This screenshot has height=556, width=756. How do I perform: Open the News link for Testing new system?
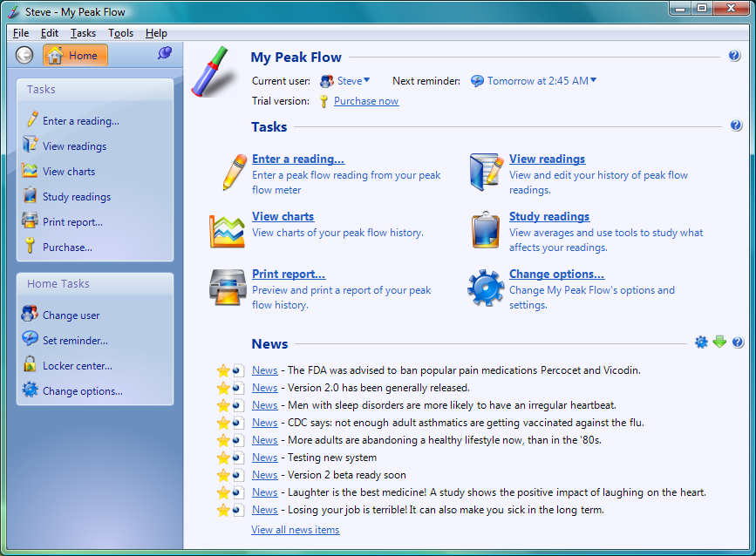tap(265, 458)
